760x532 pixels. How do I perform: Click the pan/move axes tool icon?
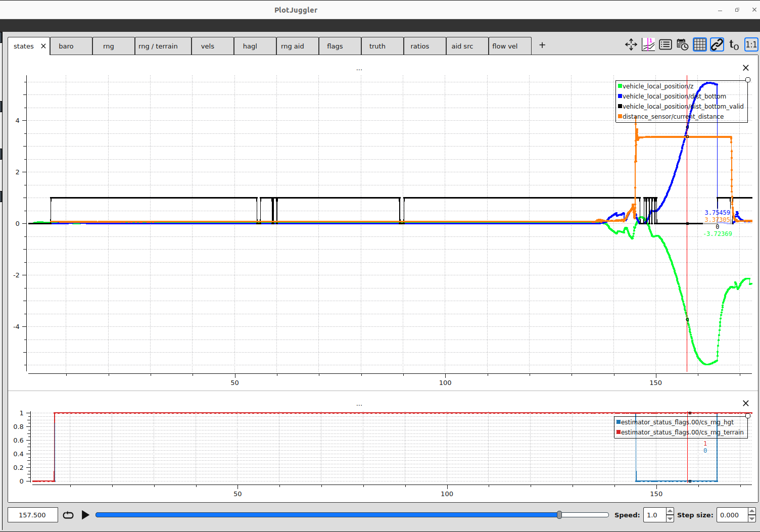coord(631,45)
